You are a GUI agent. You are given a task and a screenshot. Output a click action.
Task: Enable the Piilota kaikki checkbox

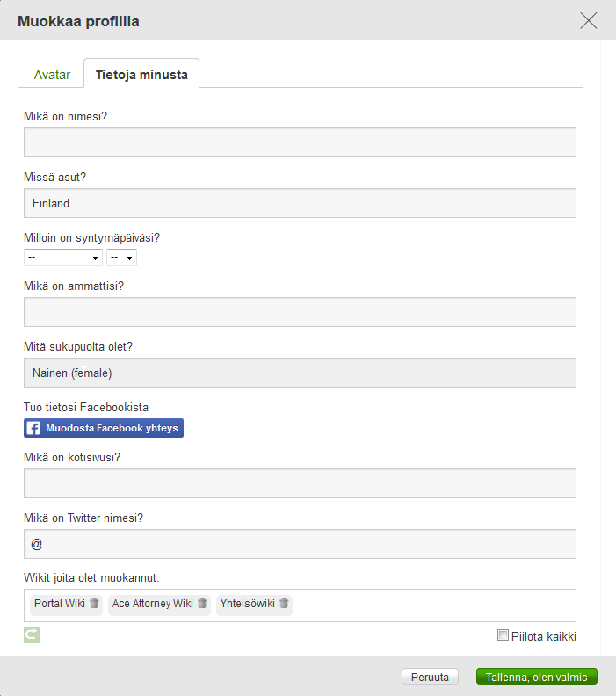[504, 635]
